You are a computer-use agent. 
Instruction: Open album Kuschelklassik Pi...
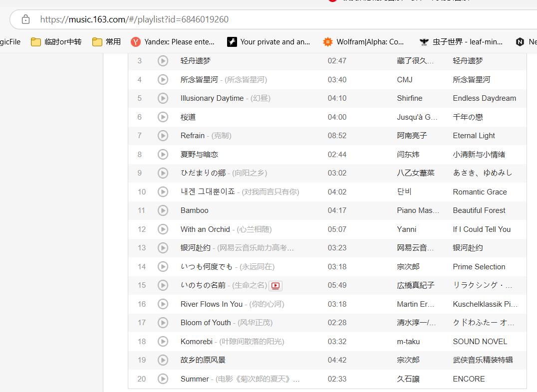(x=485, y=304)
